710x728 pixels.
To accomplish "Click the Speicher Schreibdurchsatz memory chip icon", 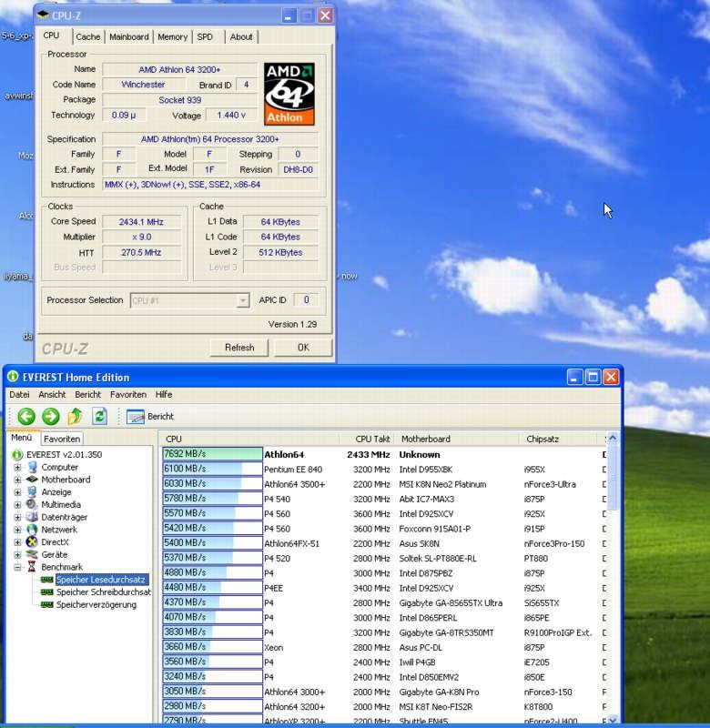I will pyautogui.click(x=47, y=592).
